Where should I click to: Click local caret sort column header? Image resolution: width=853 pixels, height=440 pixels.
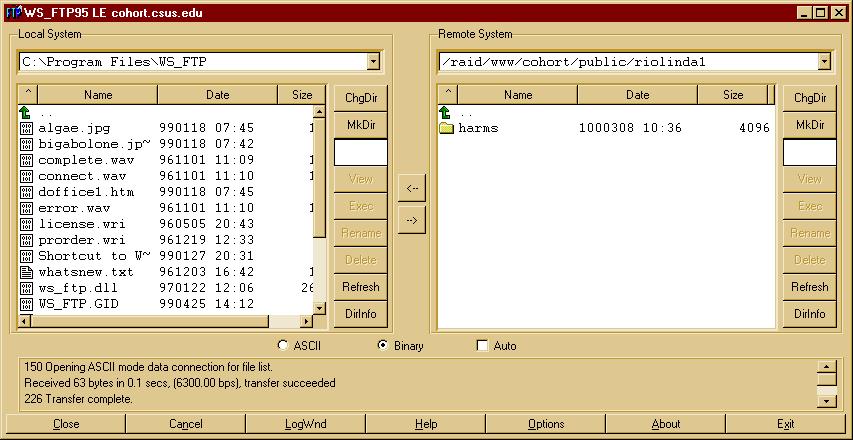click(x=28, y=95)
